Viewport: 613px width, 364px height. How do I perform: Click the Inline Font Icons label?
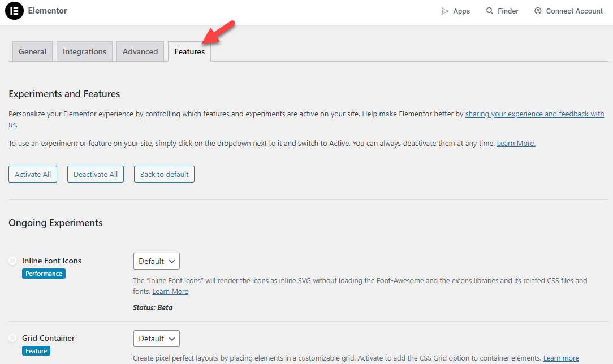click(51, 261)
